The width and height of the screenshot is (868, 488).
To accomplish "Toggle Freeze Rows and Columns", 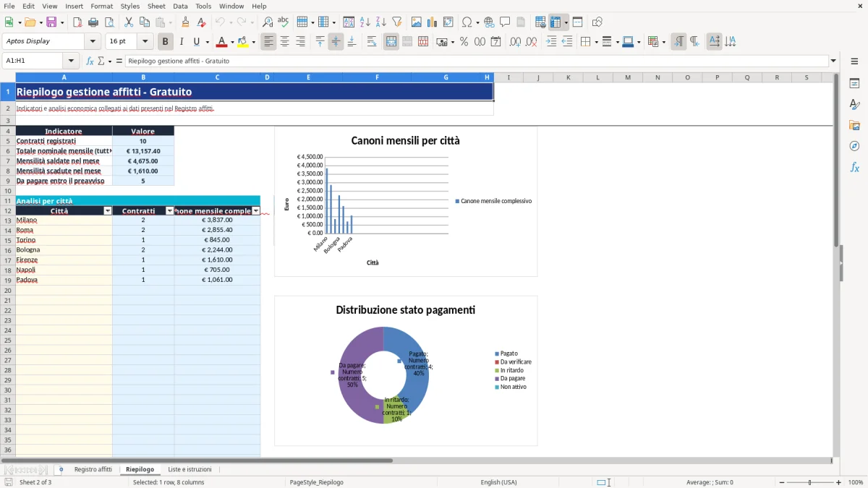I will (556, 22).
